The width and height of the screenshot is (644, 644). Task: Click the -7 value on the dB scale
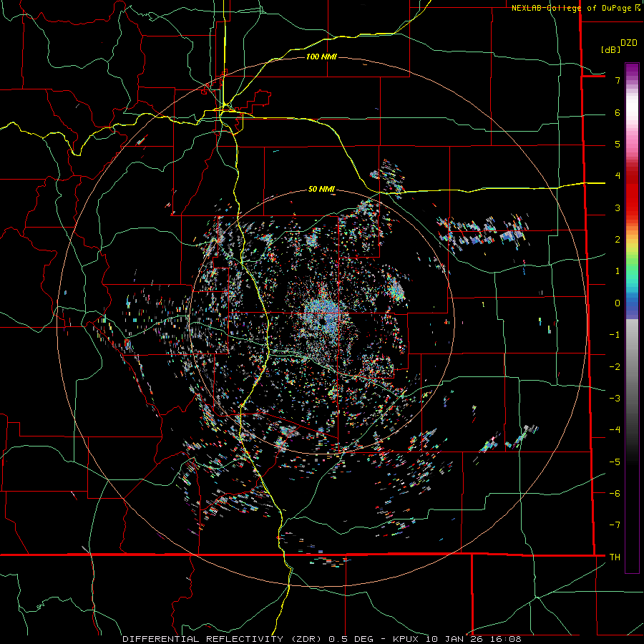point(615,525)
